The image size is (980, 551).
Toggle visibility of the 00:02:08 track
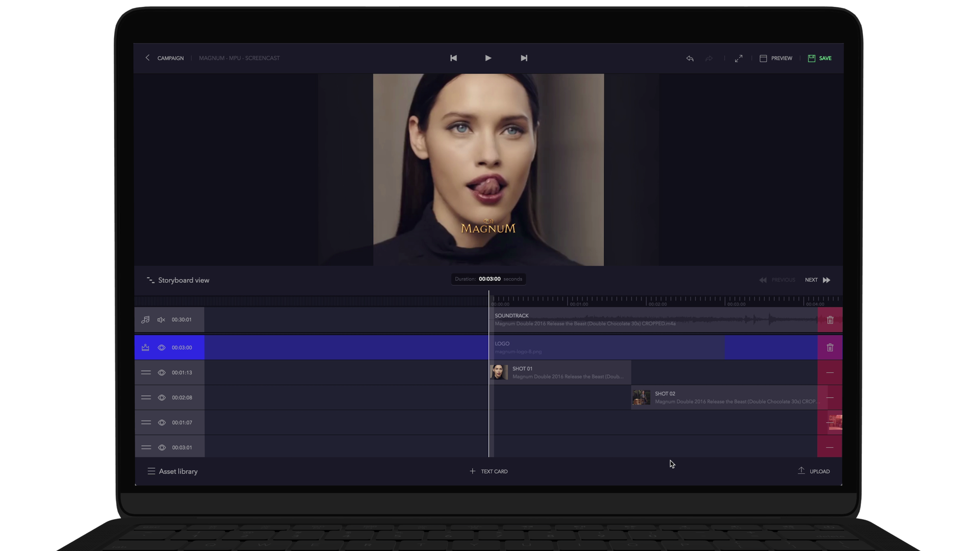coord(162,398)
